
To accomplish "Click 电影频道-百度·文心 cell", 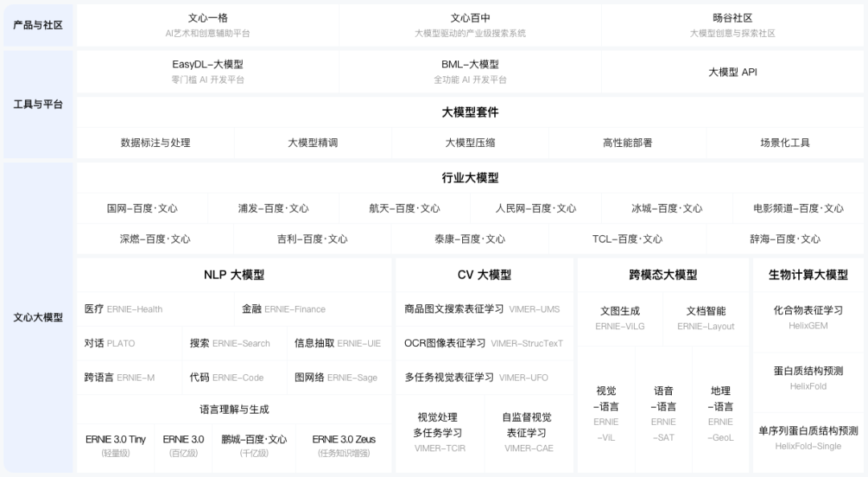I will click(x=798, y=209).
